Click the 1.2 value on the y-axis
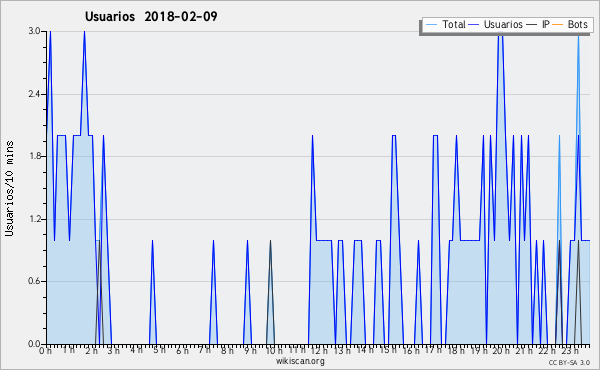600x370 pixels. click(x=34, y=219)
